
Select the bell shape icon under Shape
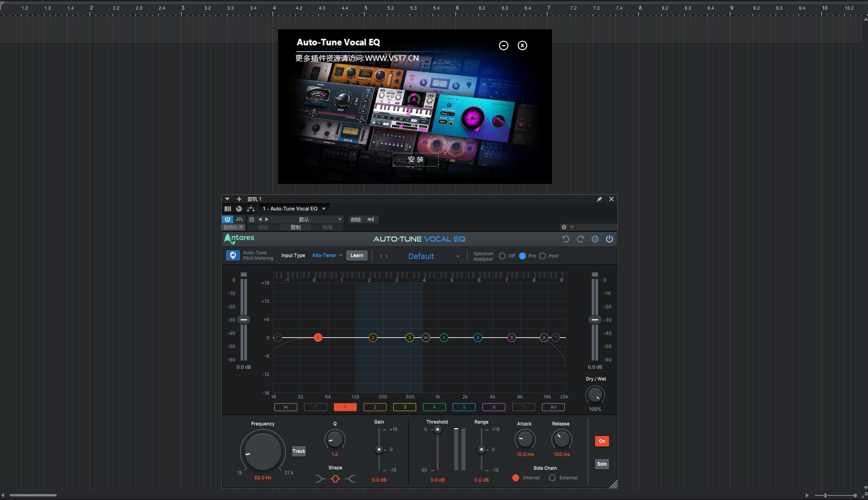coord(335,478)
